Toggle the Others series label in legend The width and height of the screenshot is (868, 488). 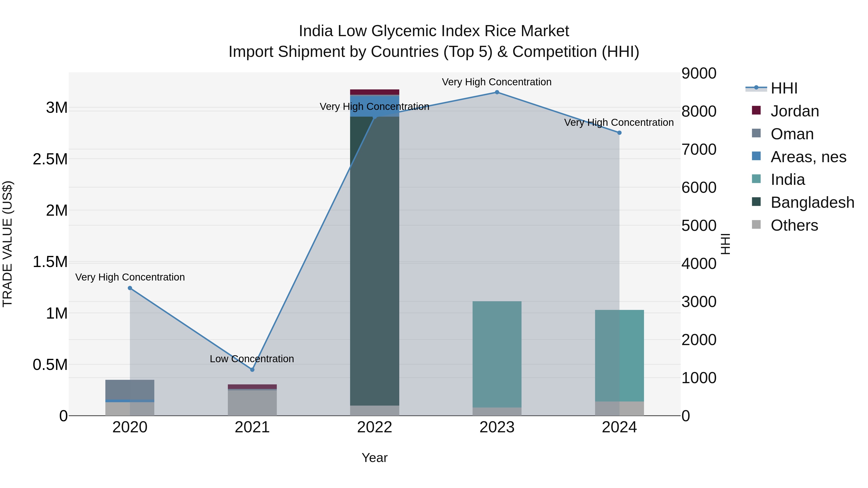(794, 225)
